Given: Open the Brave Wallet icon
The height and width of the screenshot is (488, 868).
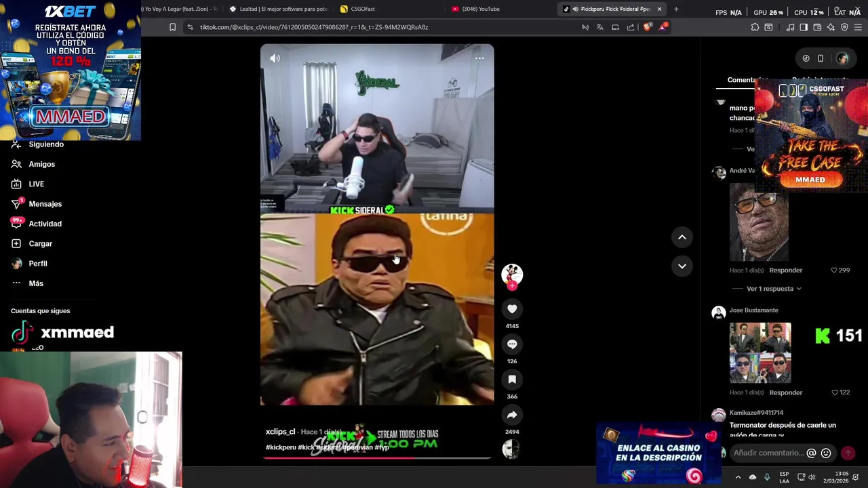Looking at the screenshot, I should coord(817,27).
